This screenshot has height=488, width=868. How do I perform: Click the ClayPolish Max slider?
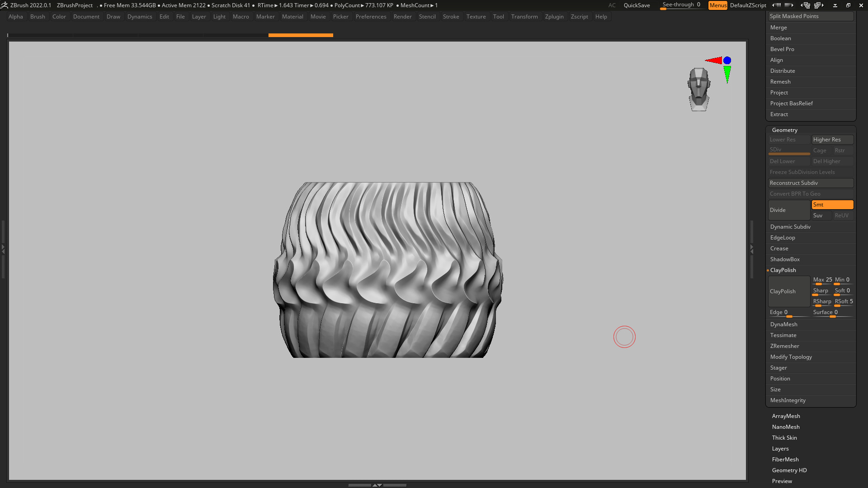pos(822,281)
